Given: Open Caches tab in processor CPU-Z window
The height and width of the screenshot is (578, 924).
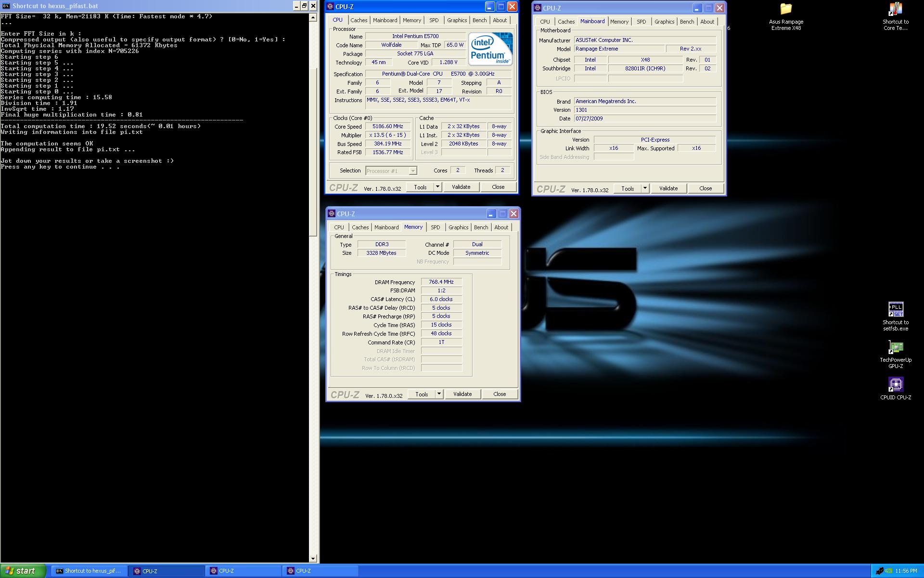Looking at the screenshot, I should [x=359, y=20].
